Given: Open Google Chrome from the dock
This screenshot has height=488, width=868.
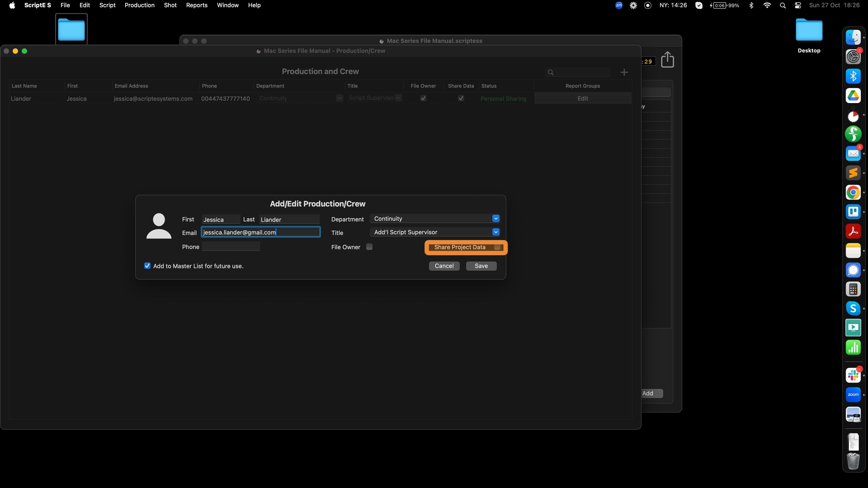Looking at the screenshot, I should coord(853,192).
